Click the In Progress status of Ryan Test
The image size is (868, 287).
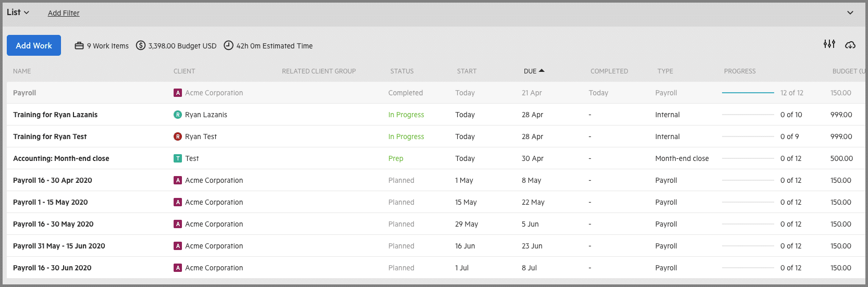(406, 136)
